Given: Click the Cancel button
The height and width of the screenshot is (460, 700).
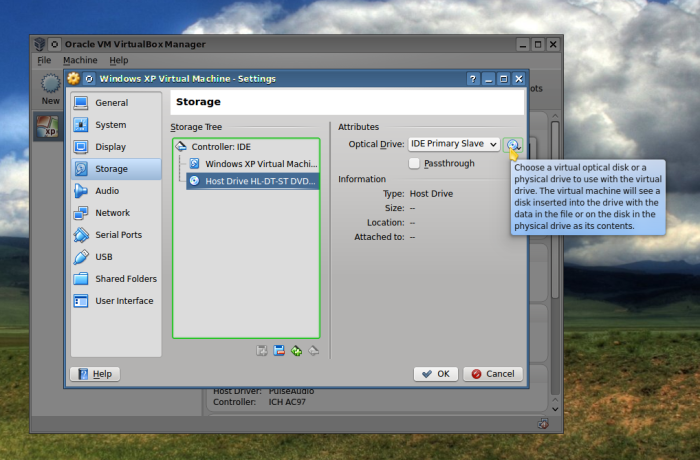Looking at the screenshot, I should coord(493,374).
